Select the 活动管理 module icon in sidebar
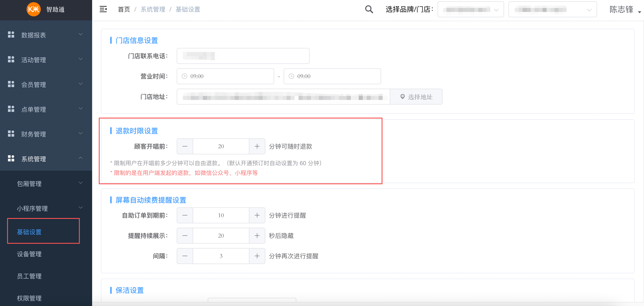644x306 pixels. pyautogui.click(x=11, y=59)
